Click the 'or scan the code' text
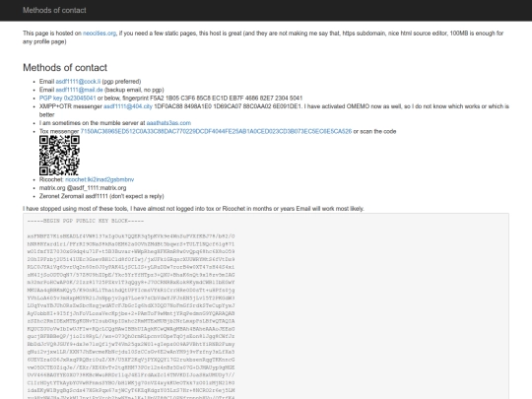532x399 pixels. 374,131
